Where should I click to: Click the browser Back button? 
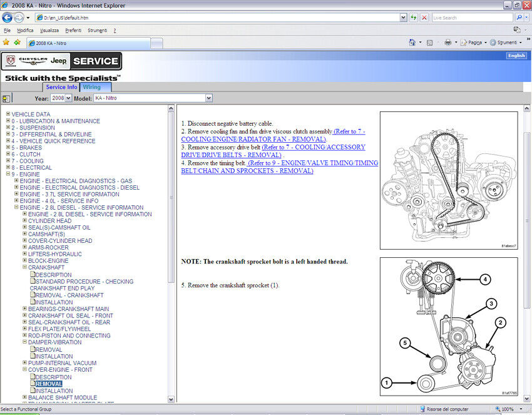[8, 18]
